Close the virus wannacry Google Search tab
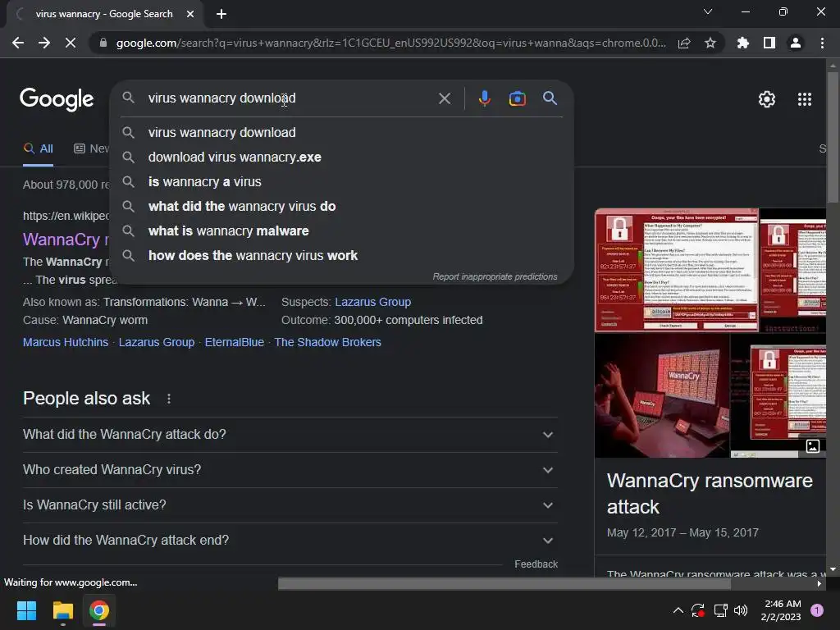Viewport: 840px width, 630px height. click(190, 14)
